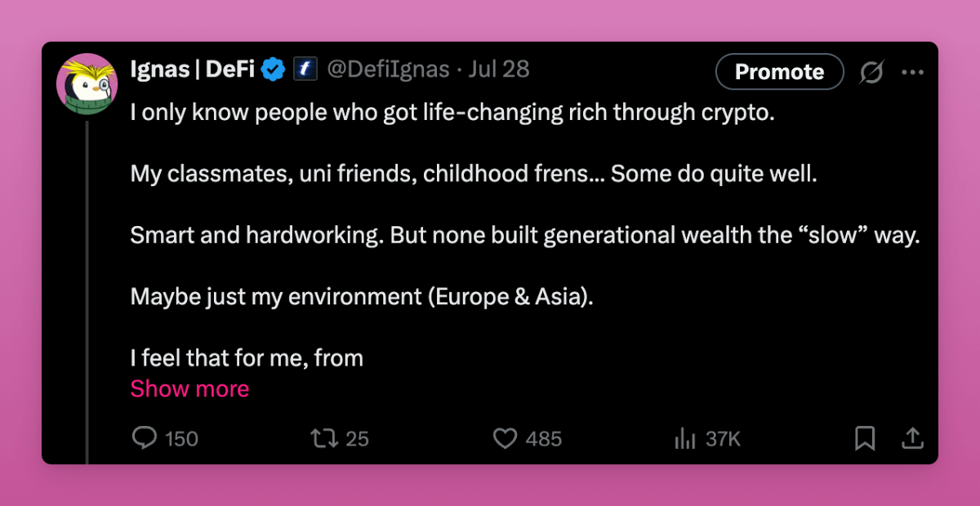Click the share upload arrow icon
Image resolution: width=980 pixels, height=506 pixels.
pyautogui.click(x=911, y=438)
